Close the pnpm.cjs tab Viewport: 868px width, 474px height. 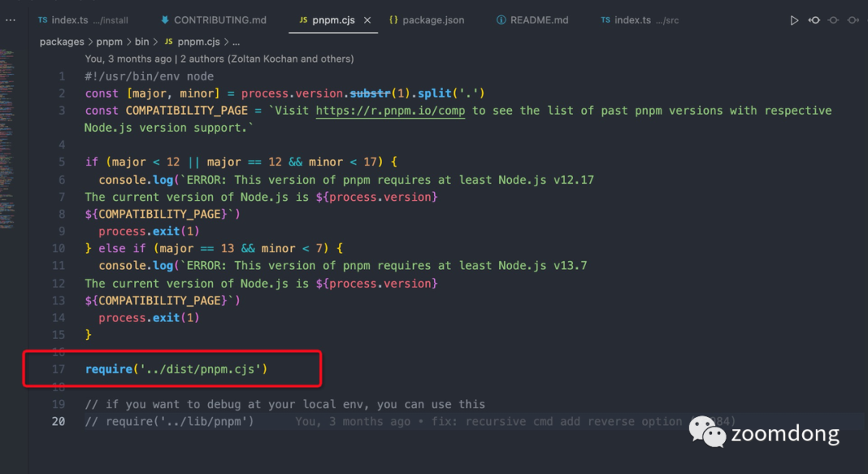click(x=367, y=20)
